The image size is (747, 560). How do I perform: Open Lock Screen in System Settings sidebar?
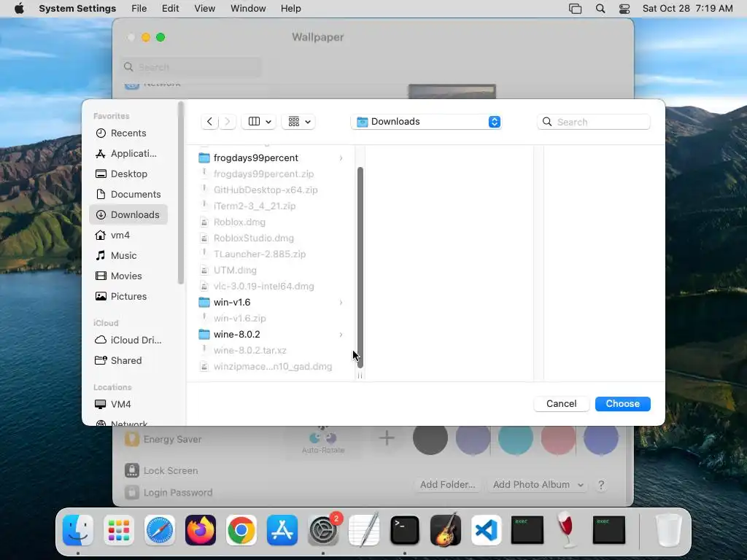pos(161,470)
